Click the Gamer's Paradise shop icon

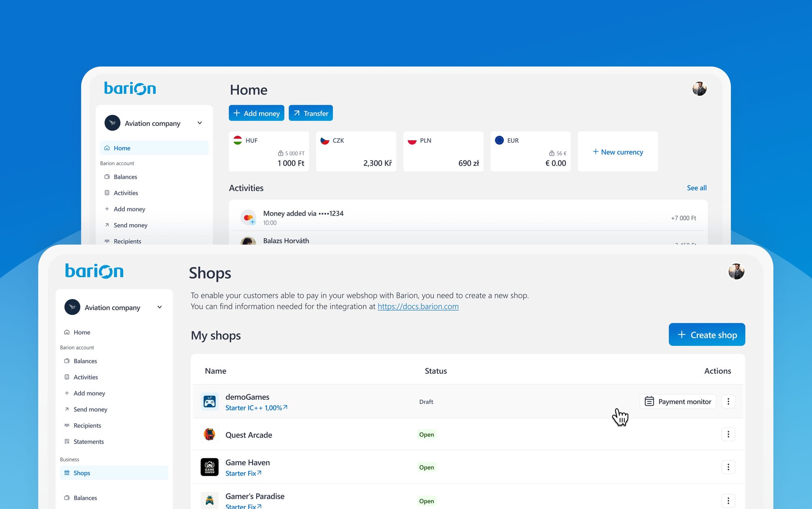pyautogui.click(x=209, y=500)
